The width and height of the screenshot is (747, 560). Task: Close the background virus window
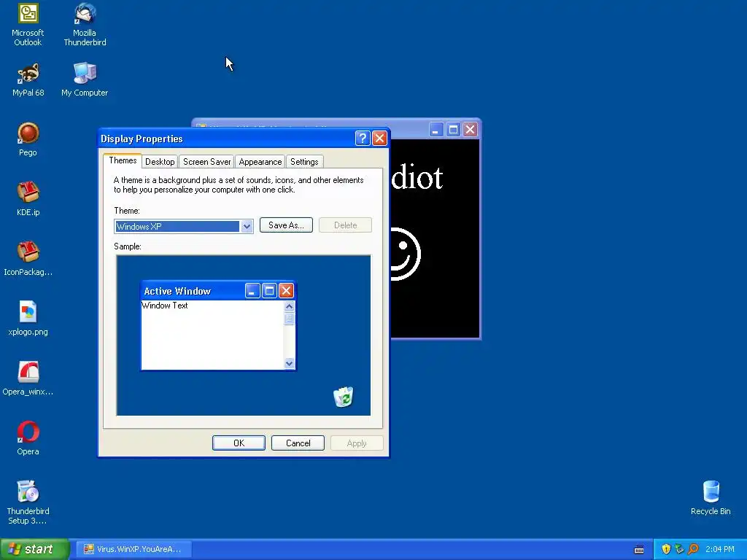tap(471, 130)
